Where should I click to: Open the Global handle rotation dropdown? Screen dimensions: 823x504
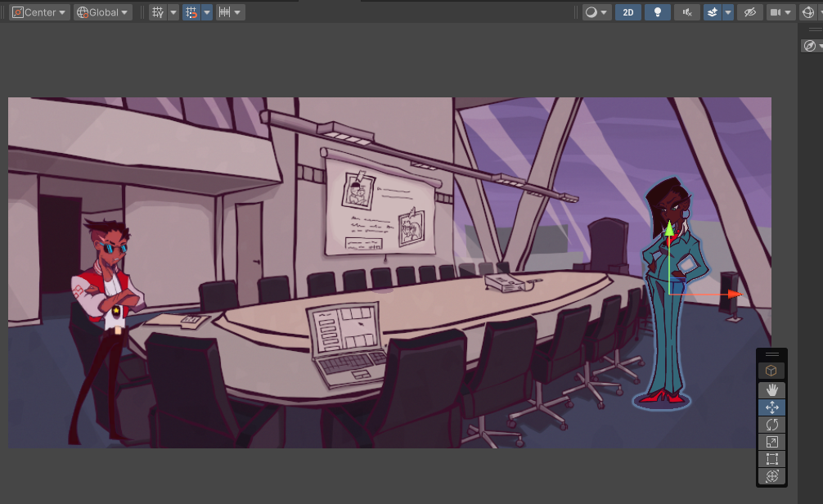coord(103,12)
